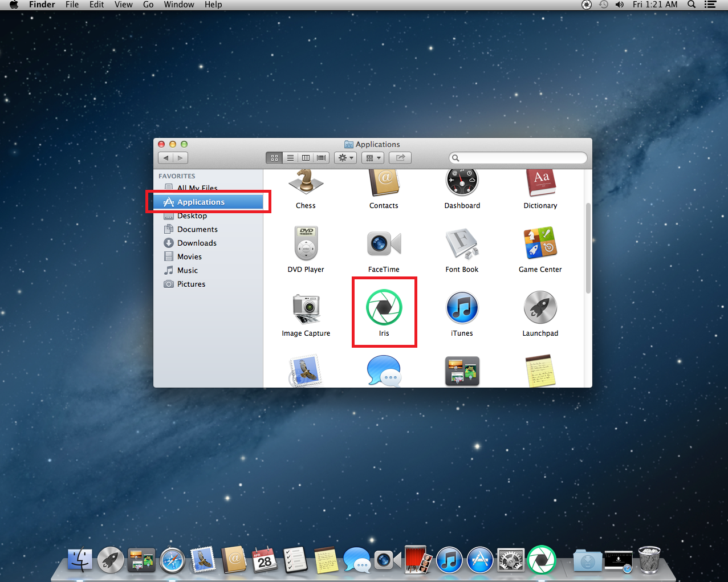Screen dimensions: 728x582
Task: Click the Finder search field
Action: pyautogui.click(x=518, y=158)
